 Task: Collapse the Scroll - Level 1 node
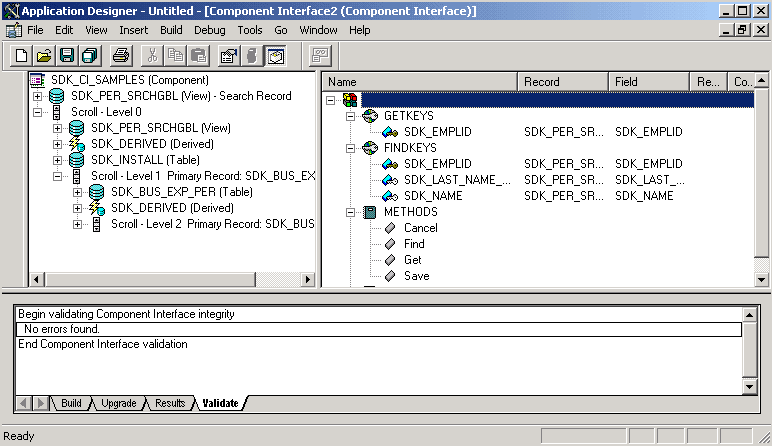pyautogui.click(x=58, y=176)
